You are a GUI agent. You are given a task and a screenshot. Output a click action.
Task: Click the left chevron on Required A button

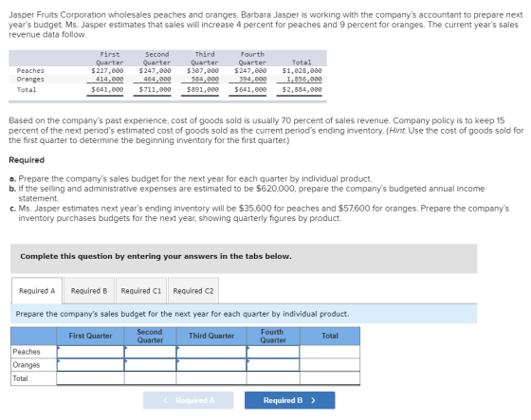(165, 400)
